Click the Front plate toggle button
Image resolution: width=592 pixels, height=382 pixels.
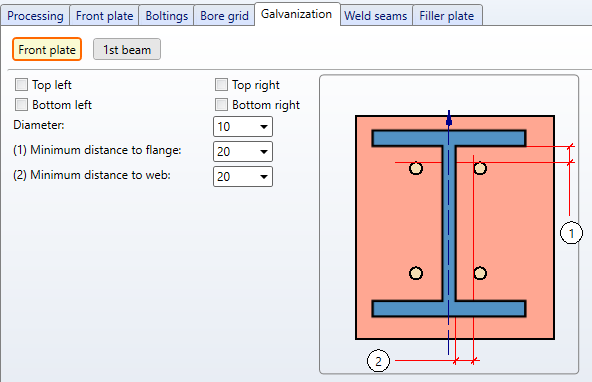point(47,49)
